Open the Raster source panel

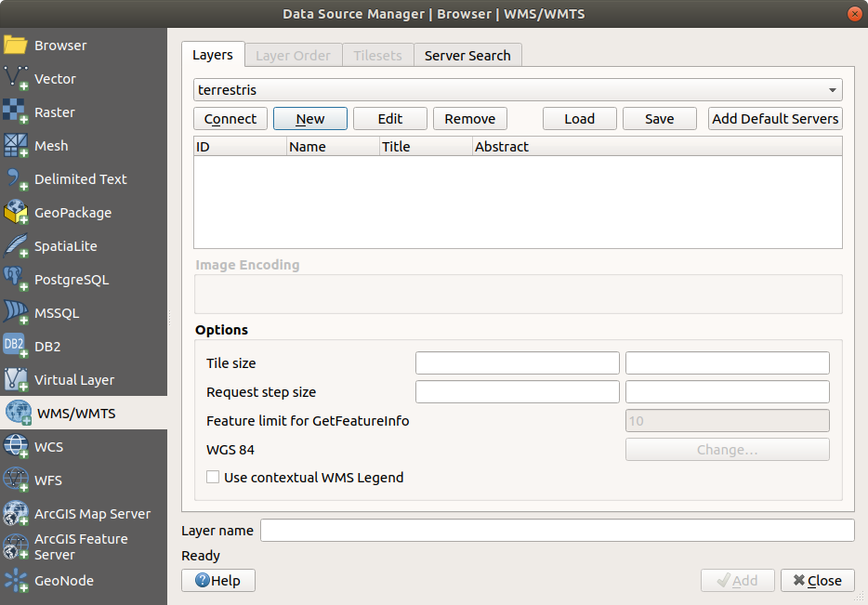click(x=54, y=112)
